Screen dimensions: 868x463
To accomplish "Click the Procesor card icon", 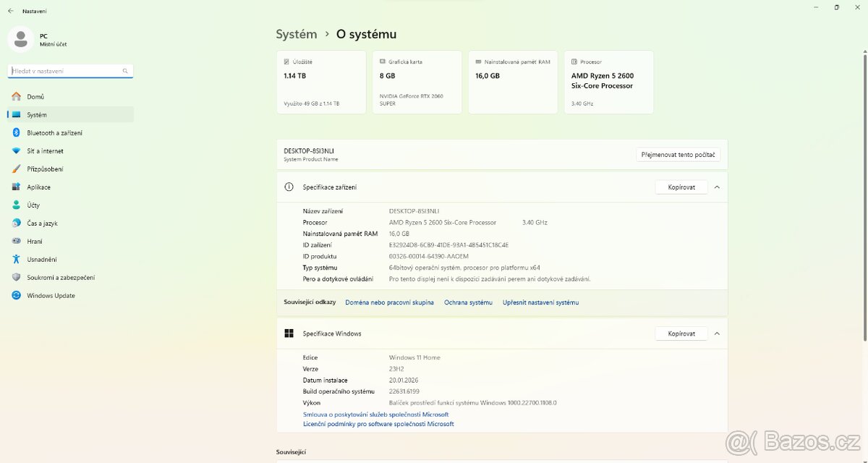I will [574, 61].
